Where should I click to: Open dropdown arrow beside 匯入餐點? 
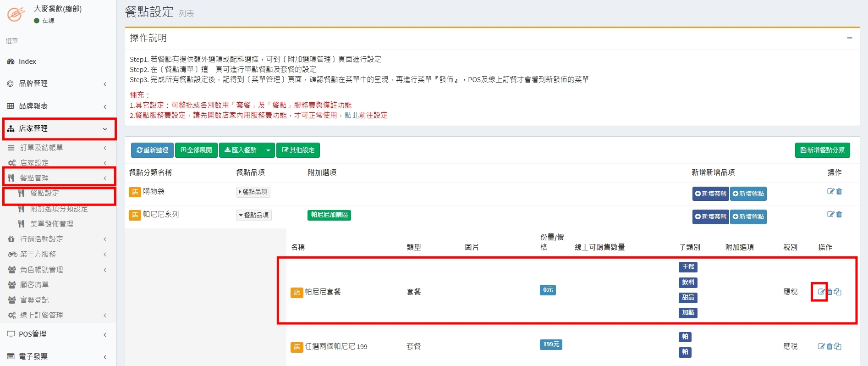[x=269, y=150]
